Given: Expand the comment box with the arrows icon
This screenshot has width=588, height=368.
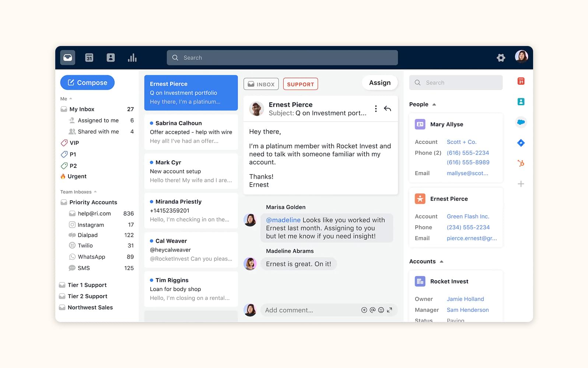Looking at the screenshot, I should pos(389,310).
